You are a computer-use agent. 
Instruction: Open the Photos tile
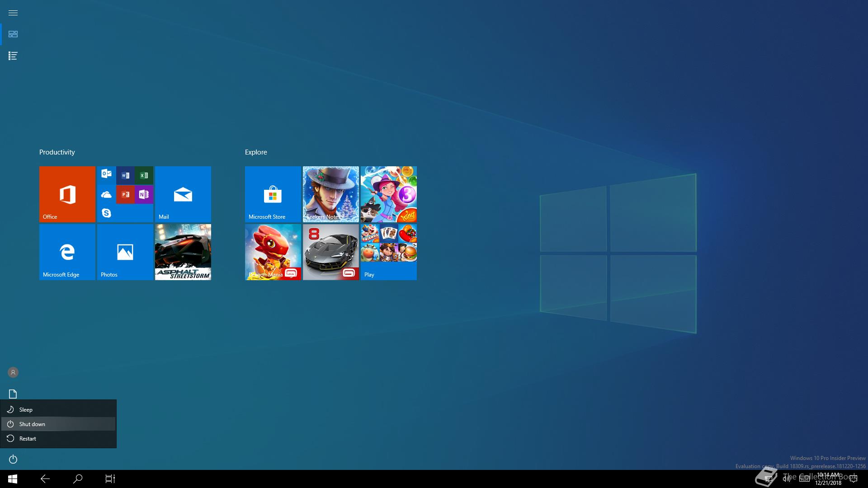pyautogui.click(x=125, y=252)
